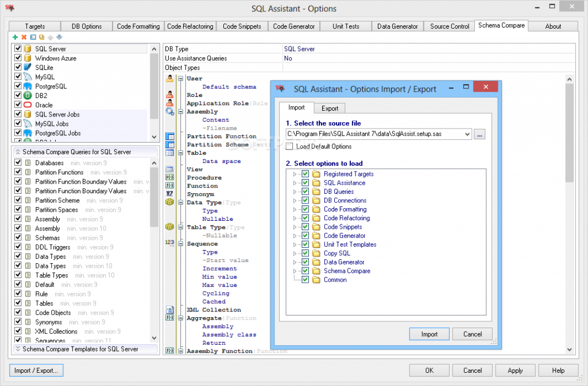Uncheck the PostgreSQL database type checkbox

pos(18,87)
